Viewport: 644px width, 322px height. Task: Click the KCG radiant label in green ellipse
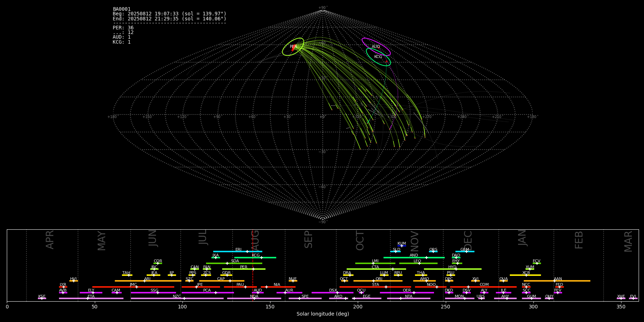point(378,57)
